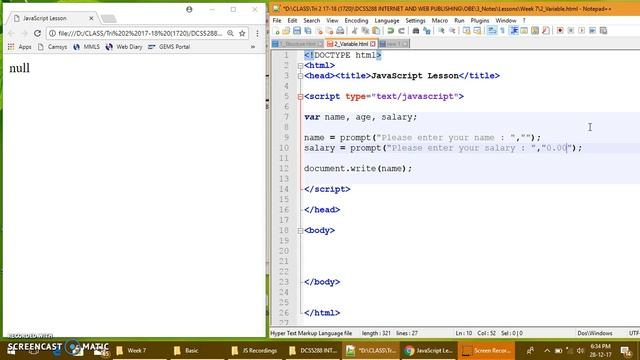
Task: Toggle Word wrap toolbar icon
Action: pos(492,31)
